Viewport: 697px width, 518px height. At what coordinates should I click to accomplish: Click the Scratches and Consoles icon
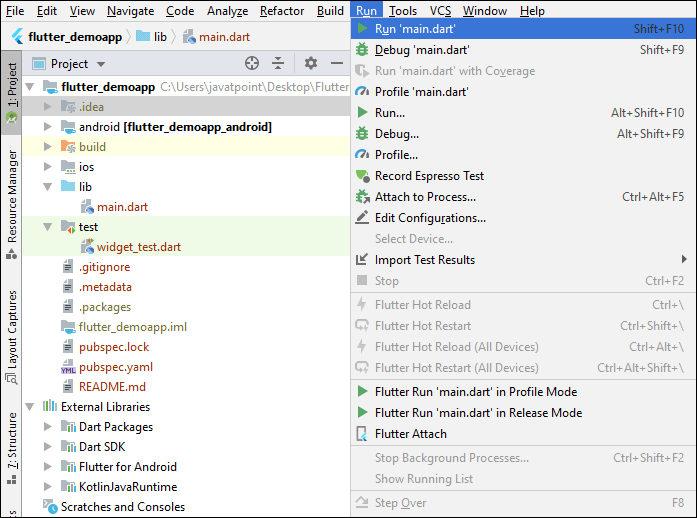[50, 506]
